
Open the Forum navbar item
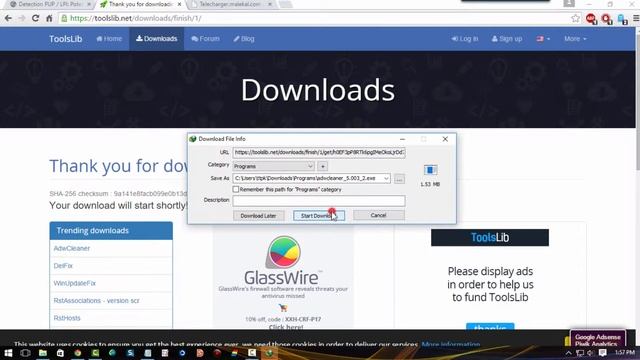205,39
